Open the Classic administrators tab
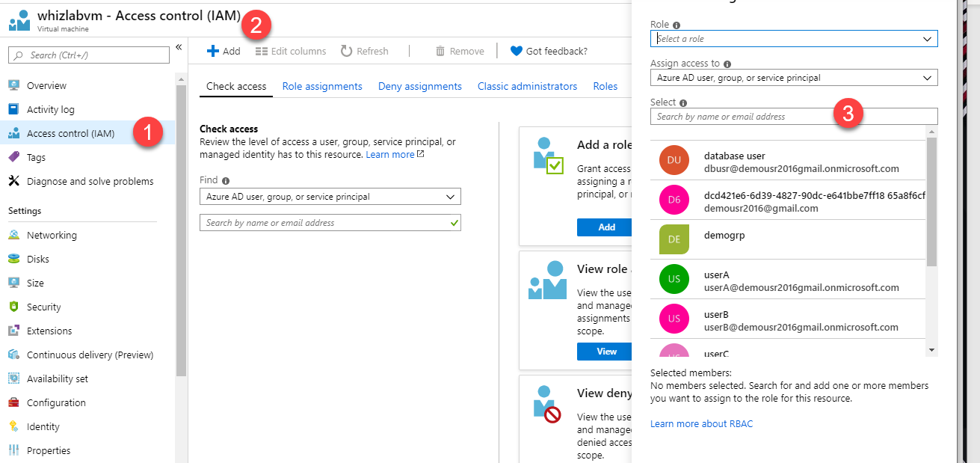The width and height of the screenshot is (980, 463). (x=527, y=86)
